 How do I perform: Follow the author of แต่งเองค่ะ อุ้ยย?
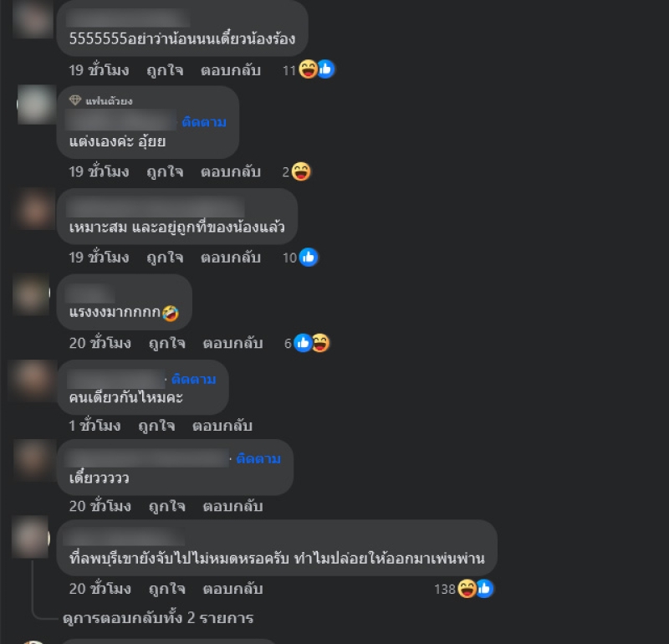tap(204, 122)
